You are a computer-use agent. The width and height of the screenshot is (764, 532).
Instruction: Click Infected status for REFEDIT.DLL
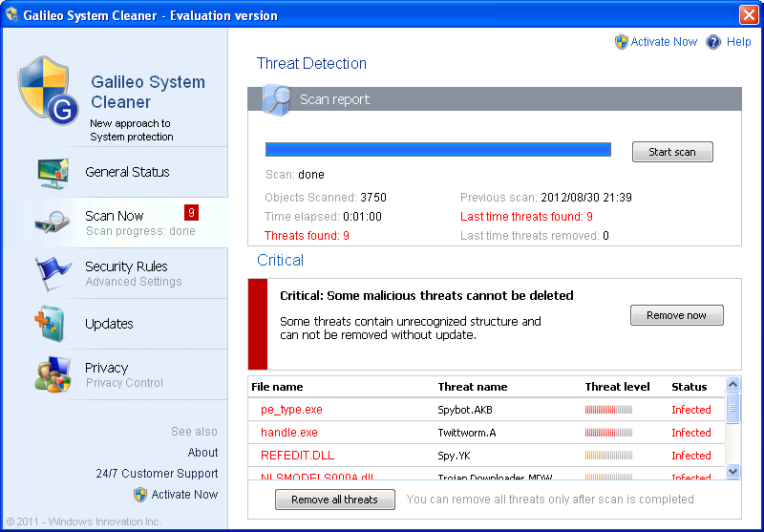coord(690,456)
